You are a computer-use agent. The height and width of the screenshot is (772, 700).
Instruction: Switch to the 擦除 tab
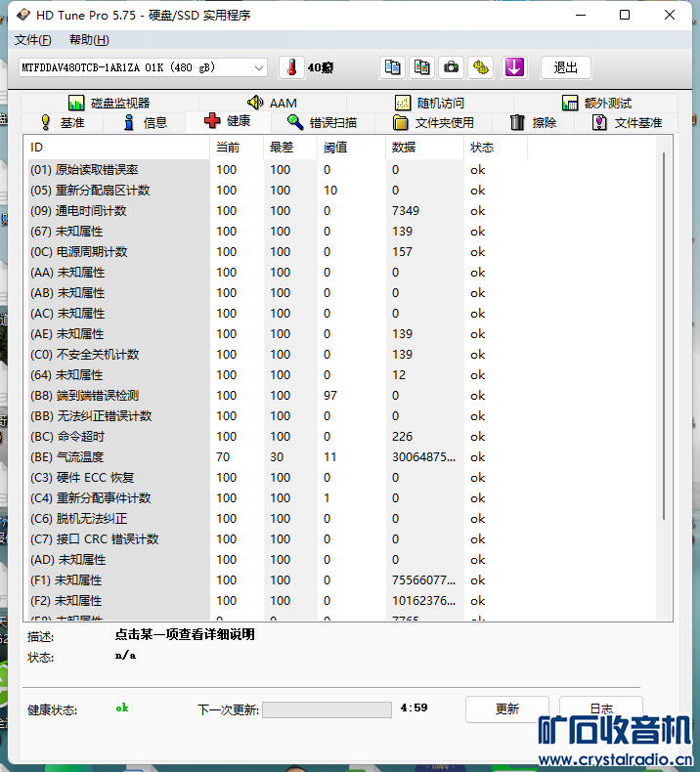pos(533,122)
